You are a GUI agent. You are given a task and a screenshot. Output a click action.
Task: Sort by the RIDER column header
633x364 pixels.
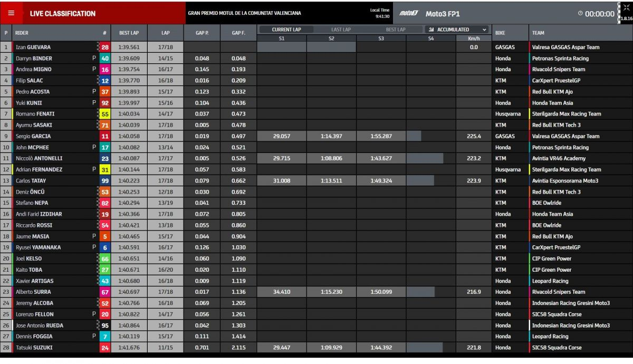[x=22, y=33]
